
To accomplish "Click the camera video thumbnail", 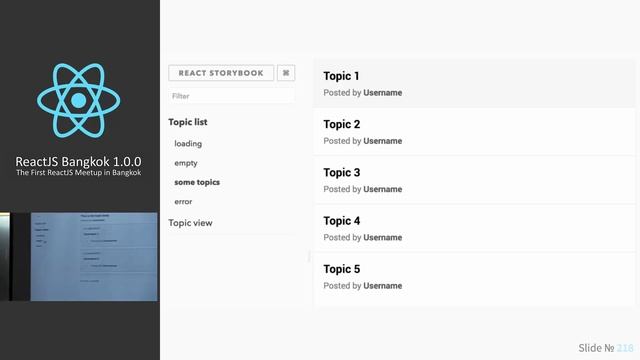I will click(x=78, y=256).
